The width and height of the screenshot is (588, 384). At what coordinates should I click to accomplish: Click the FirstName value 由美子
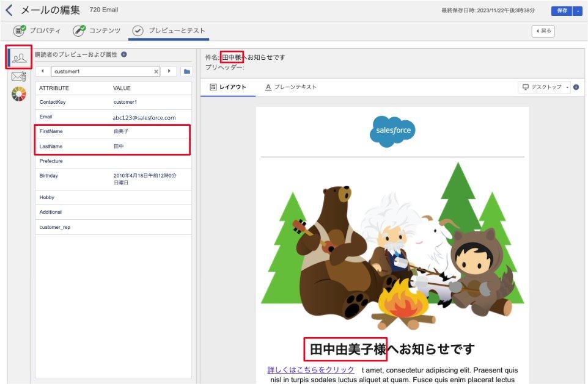(121, 131)
